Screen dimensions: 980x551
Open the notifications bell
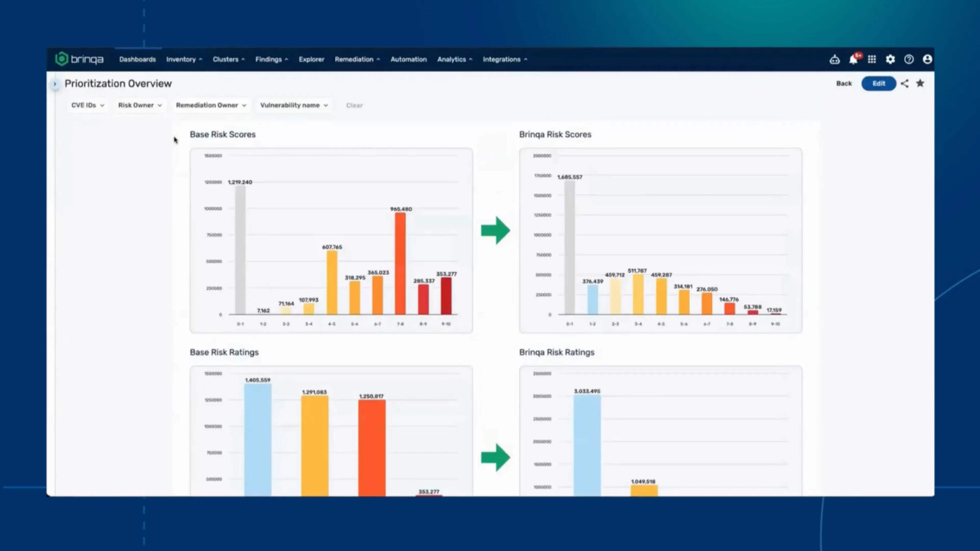coord(853,60)
